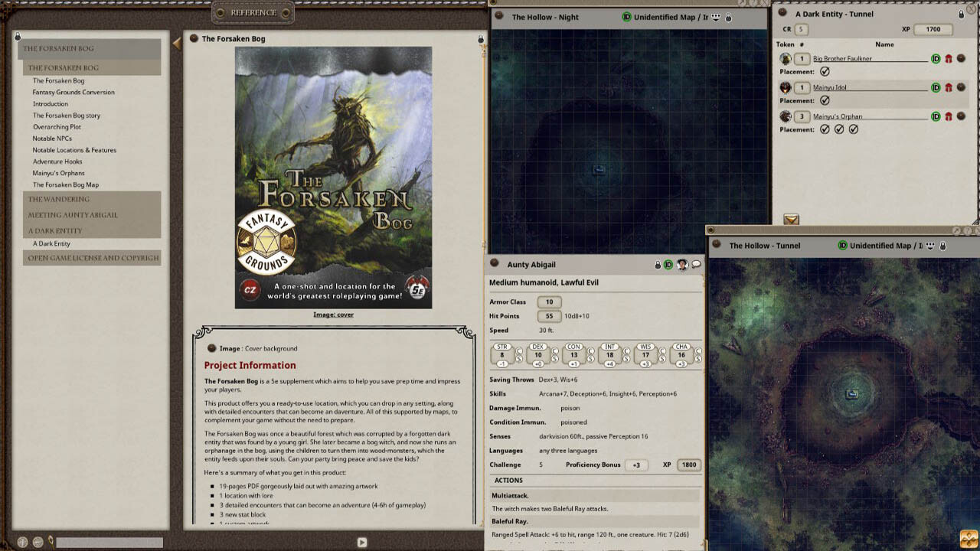This screenshot has width=980, height=551.
Task: Toggle the ID badge next to Mainyu's Orphan
Action: coord(936,116)
